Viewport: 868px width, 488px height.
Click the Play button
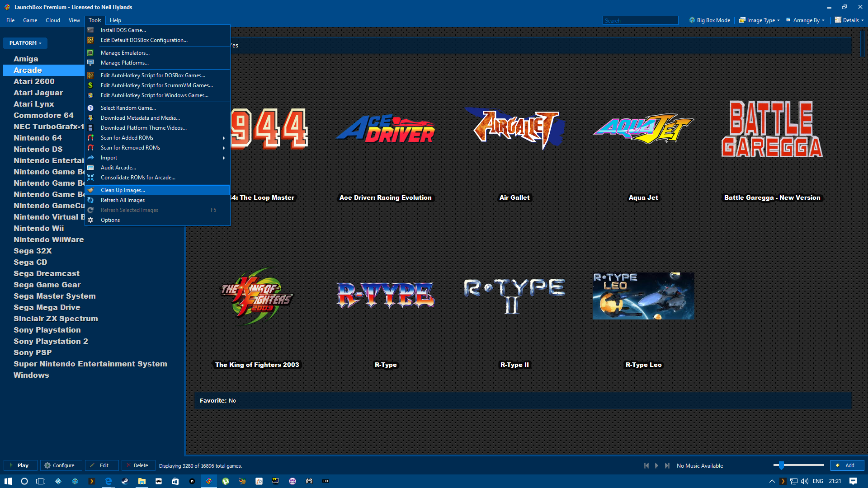20,465
